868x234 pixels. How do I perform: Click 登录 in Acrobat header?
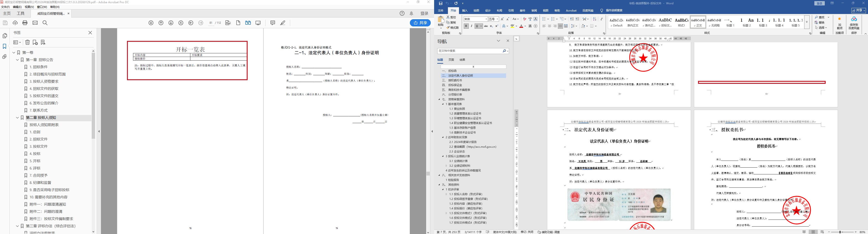coord(424,14)
